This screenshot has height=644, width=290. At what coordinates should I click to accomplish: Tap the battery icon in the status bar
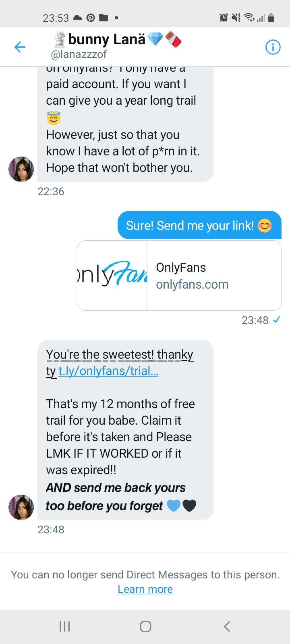coord(271,18)
